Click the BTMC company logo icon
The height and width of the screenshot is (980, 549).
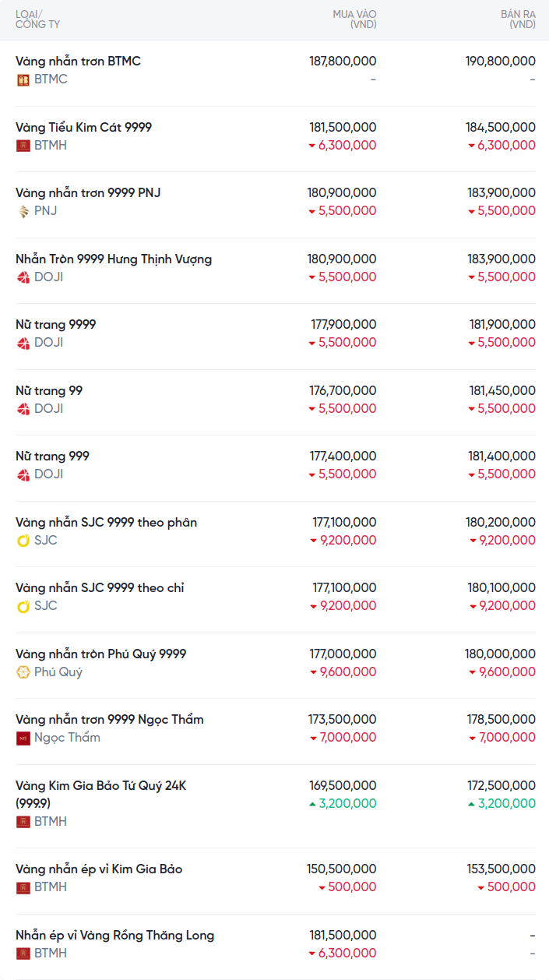pyautogui.click(x=23, y=79)
